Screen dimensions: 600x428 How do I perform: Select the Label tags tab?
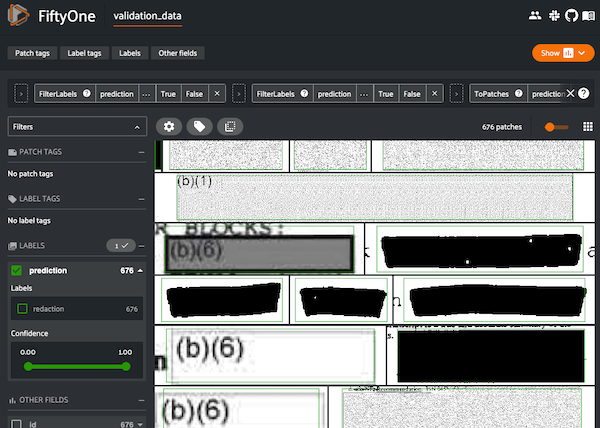point(85,53)
